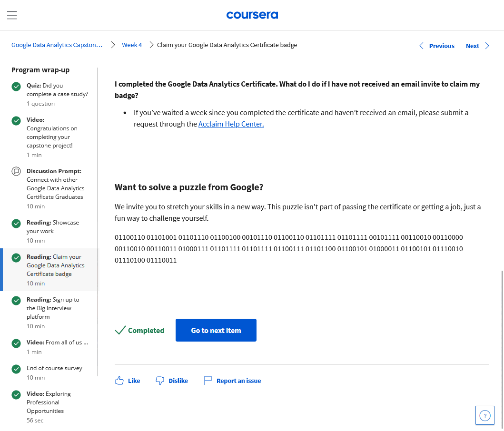The height and width of the screenshot is (431, 504).
Task: Click the current page breadcrumb title
Action: (227, 45)
